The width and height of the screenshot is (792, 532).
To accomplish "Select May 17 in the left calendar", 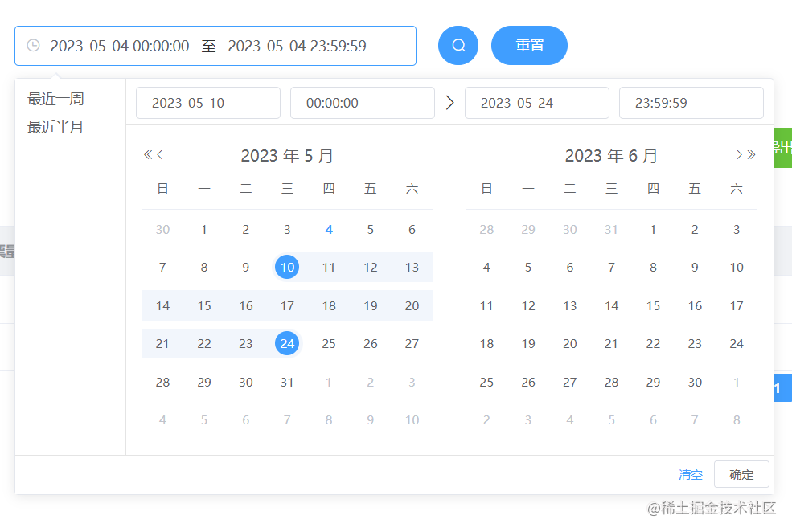I will pyautogui.click(x=287, y=305).
